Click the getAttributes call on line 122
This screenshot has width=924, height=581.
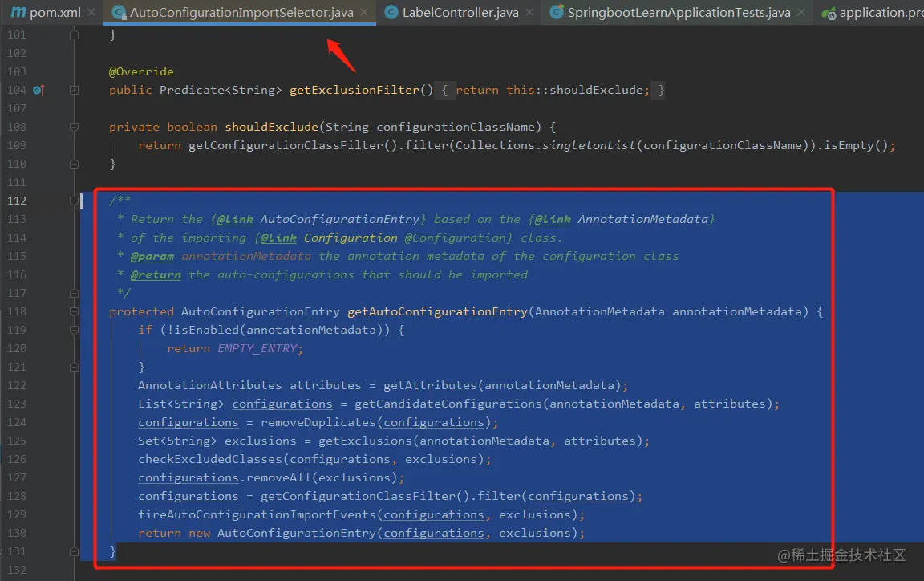(430, 386)
